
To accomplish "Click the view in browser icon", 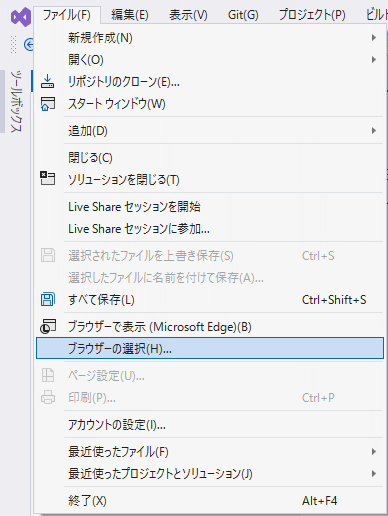I will pos(48,326).
